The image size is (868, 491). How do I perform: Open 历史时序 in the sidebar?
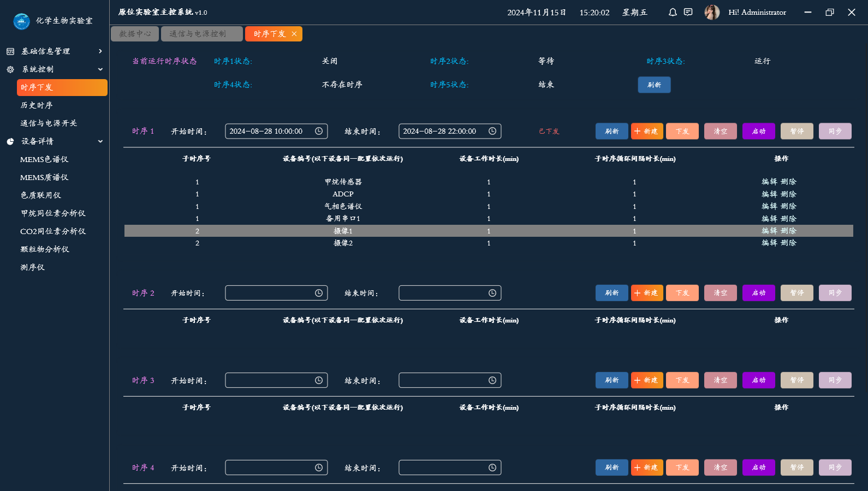(x=37, y=105)
